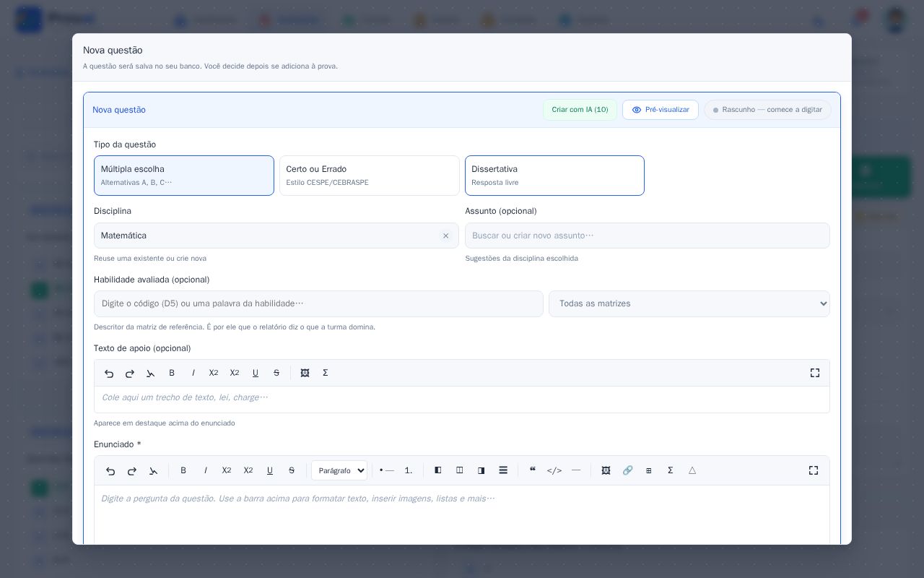Click 'Sugestões da disciplina escolhida' hint
Screen dimensions: 924x578
(x=521, y=258)
